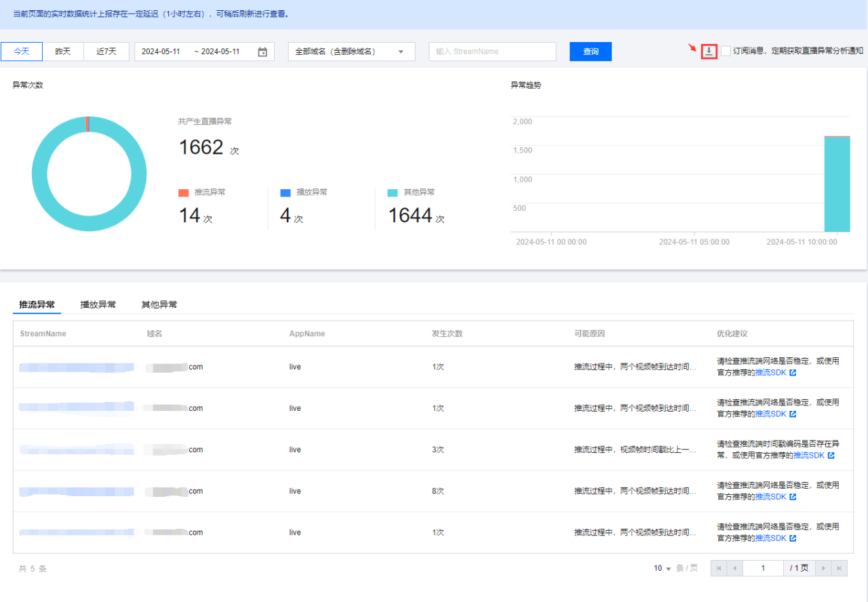Expand the 全部域名 domain dropdown
The width and height of the screenshot is (868, 602).
[x=351, y=52]
